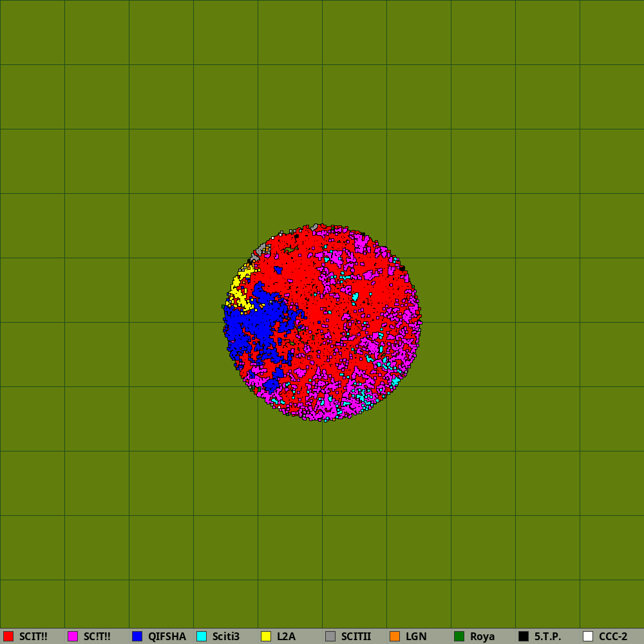Click the blue QIFSHA legend swatch
The width and height of the screenshot is (644, 644).
[137, 636]
